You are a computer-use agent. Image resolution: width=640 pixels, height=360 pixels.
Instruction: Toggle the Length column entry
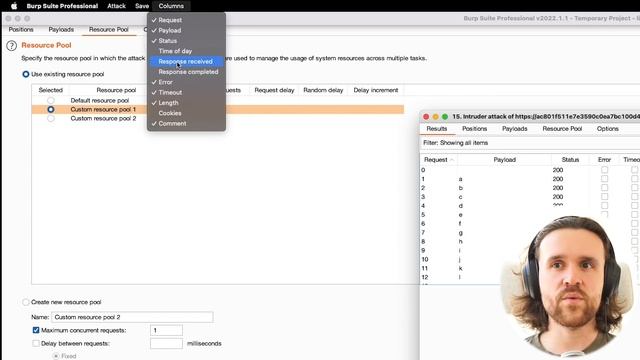[186, 103]
